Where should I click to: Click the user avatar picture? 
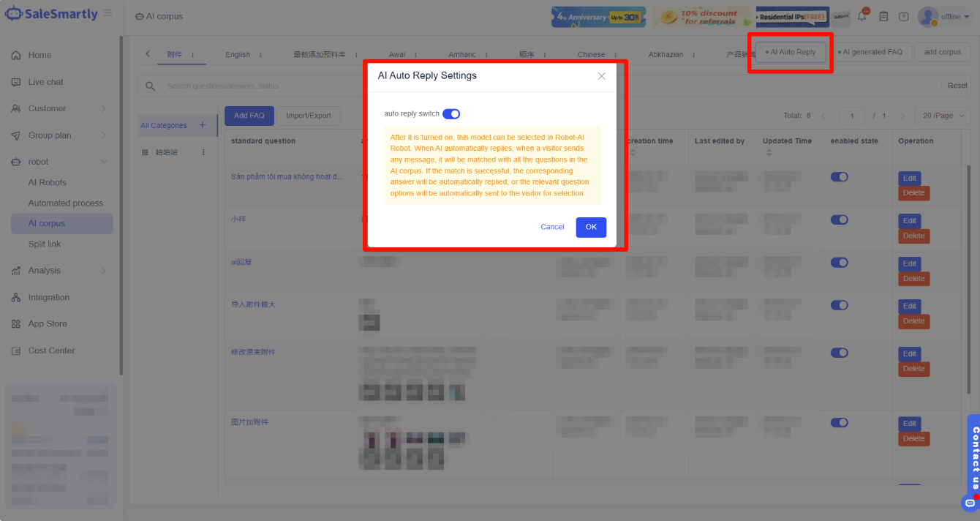click(928, 16)
